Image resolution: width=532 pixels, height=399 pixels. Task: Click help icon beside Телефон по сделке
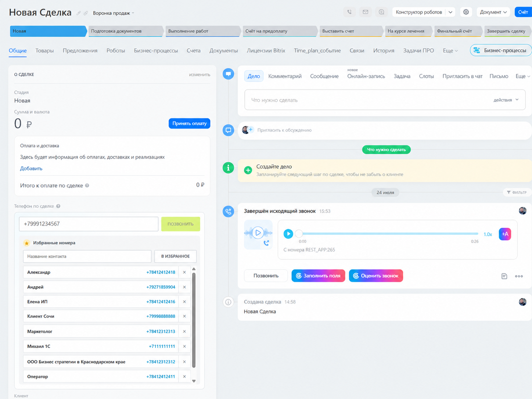coord(58,206)
